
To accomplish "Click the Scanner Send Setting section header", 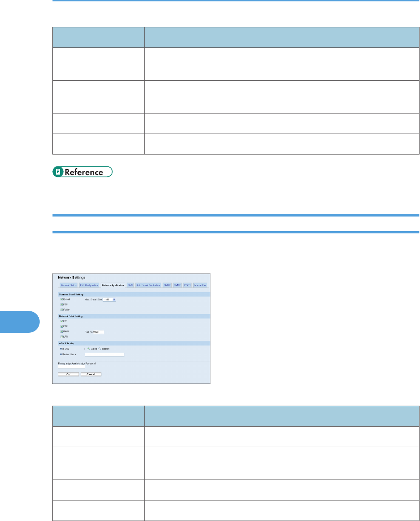I will (x=134, y=294).
